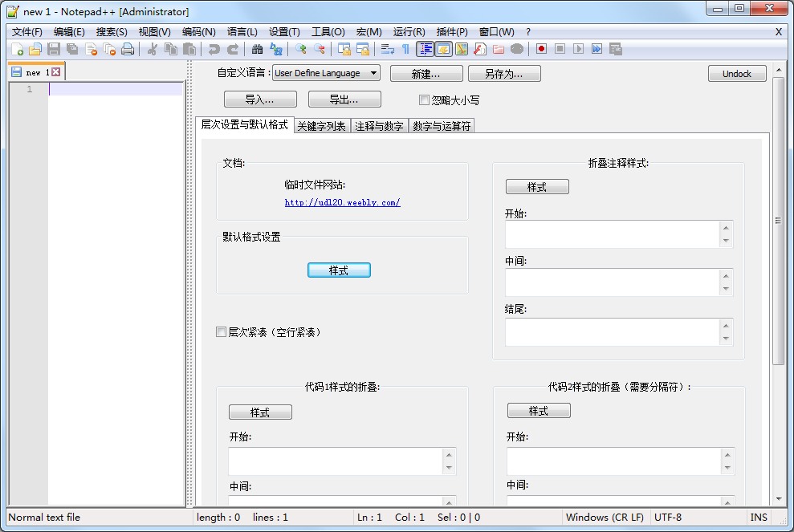Click the Zoom In magnifier icon
The image size is (794, 532).
[x=301, y=49]
